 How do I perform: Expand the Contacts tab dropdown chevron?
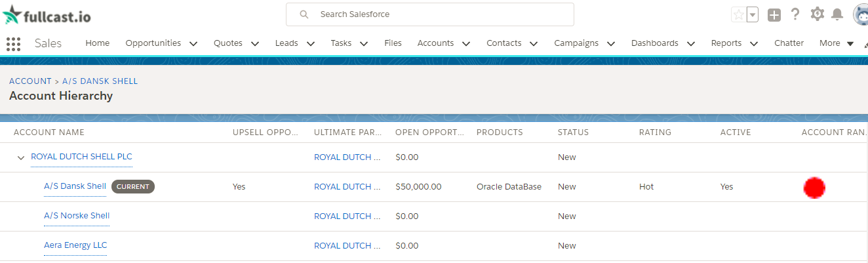pos(534,44)
